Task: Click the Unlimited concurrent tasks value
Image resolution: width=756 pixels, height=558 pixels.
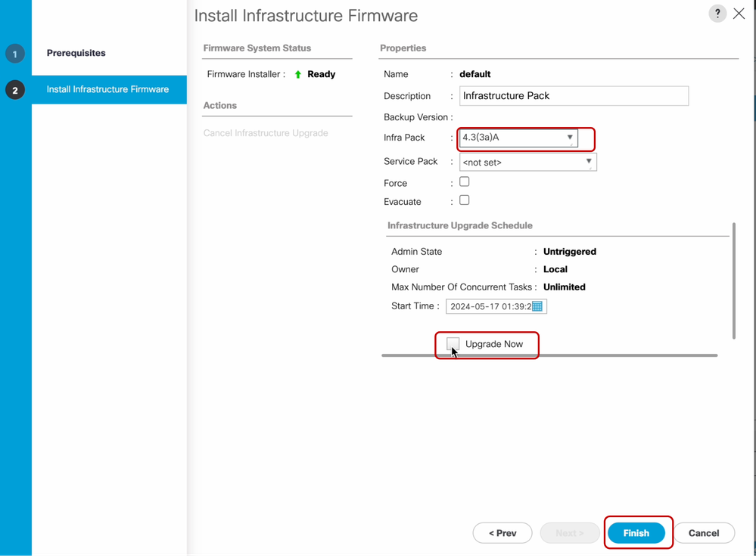Action: (x=564, y=287)
